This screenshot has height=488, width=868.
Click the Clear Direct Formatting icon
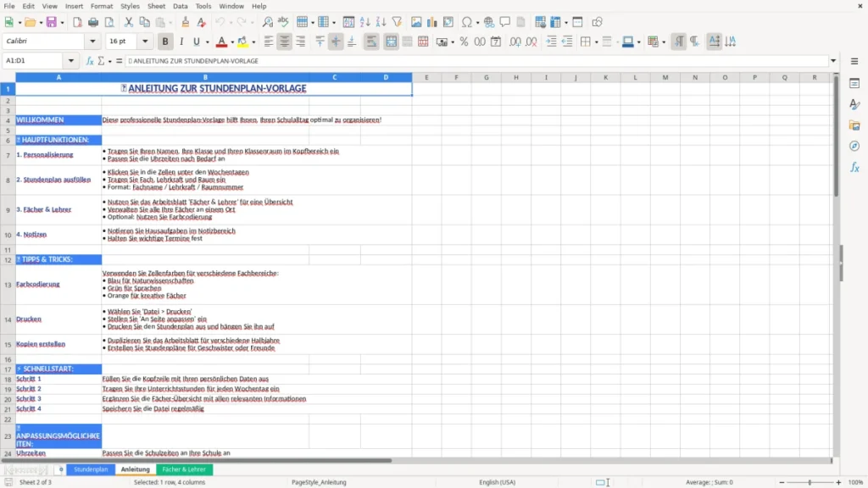coord(202,22)
